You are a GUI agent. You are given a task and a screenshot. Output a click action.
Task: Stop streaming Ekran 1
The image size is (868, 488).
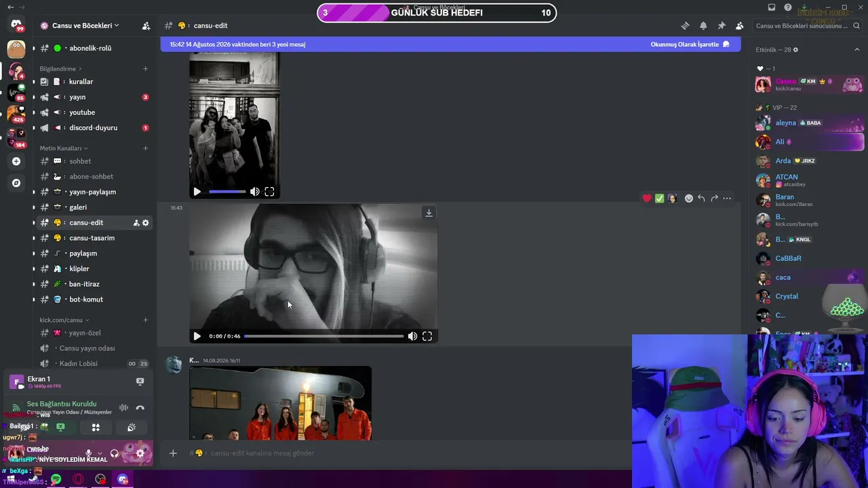[x=140, y=382]
